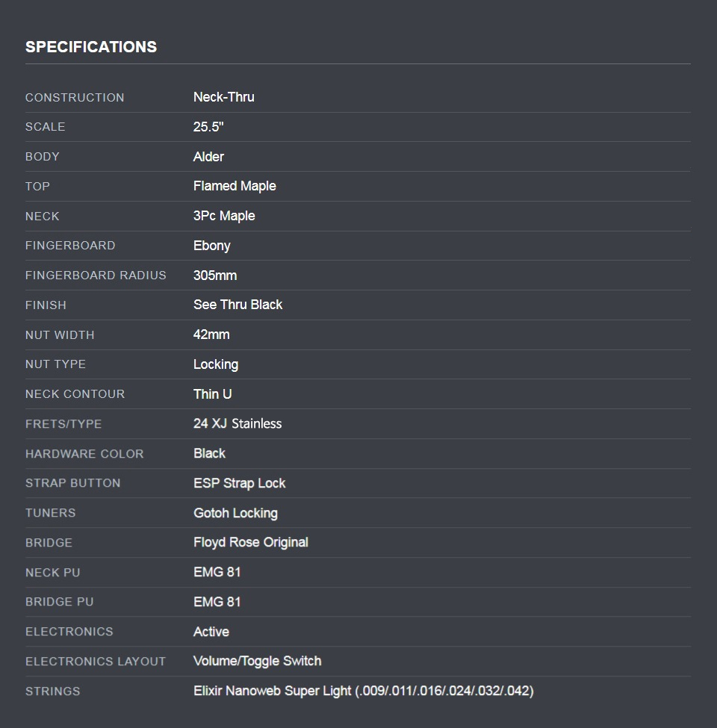Viewport: 717px width, 728px height.
Task: Click the 305mm fingerboard radius value
Action: [x=215, y=276]
